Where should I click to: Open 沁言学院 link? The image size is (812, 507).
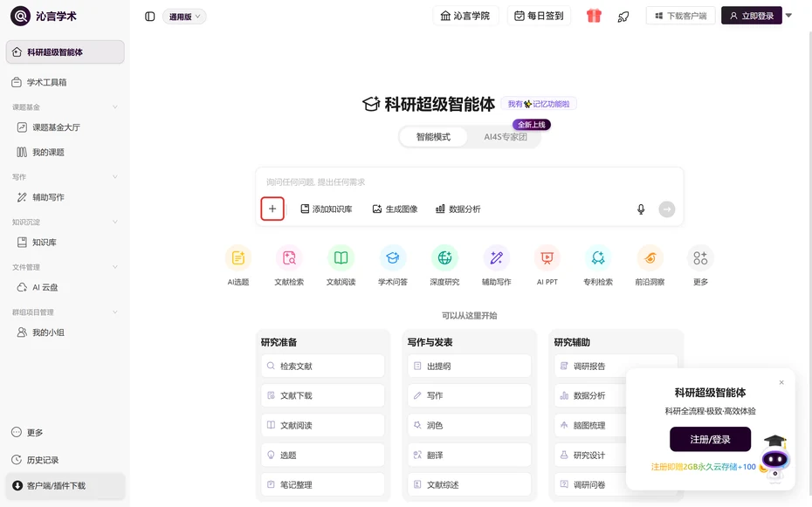465,16
